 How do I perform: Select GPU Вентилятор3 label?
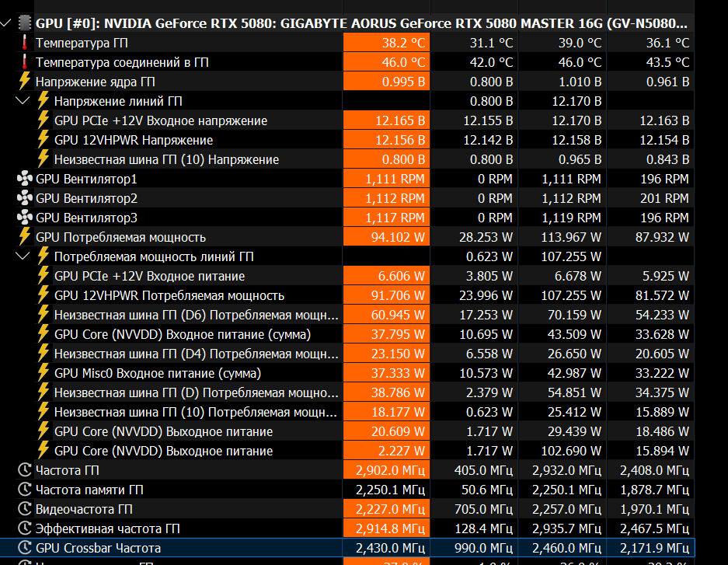click(86, 218)
